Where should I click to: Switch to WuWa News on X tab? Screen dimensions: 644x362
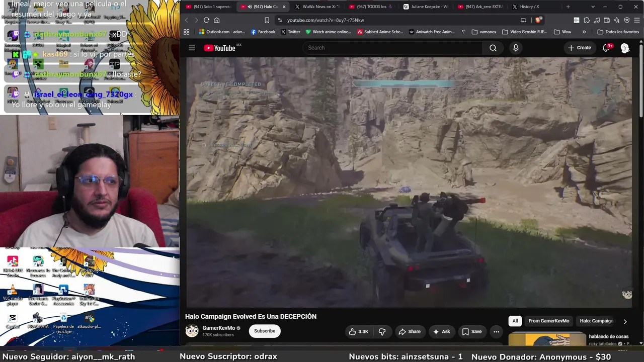(x=317, y=7)
